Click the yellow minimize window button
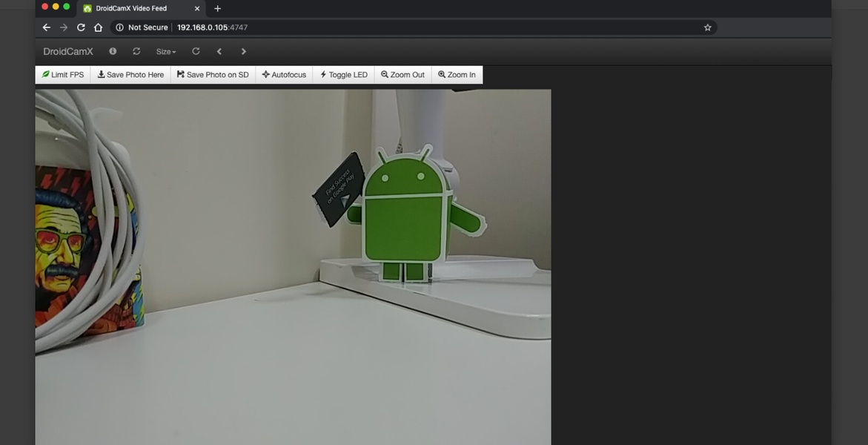Viewport: 868px width, 445px height. [56, 7]
